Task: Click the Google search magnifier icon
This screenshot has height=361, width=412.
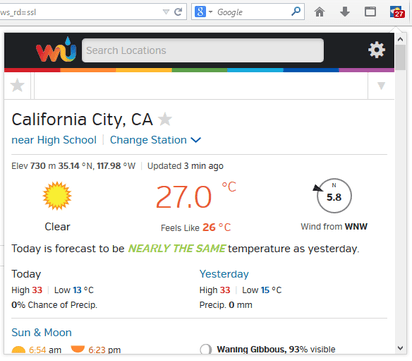Action: click(296, 12)
